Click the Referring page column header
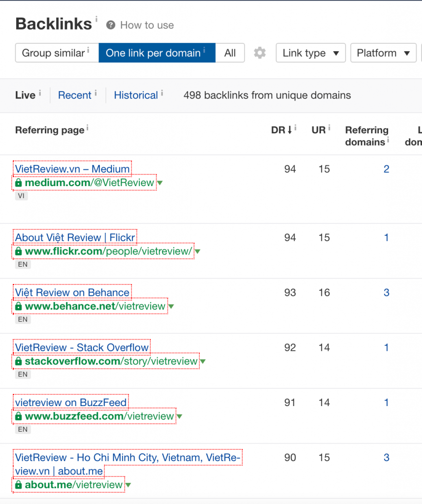 coord(50,130)
